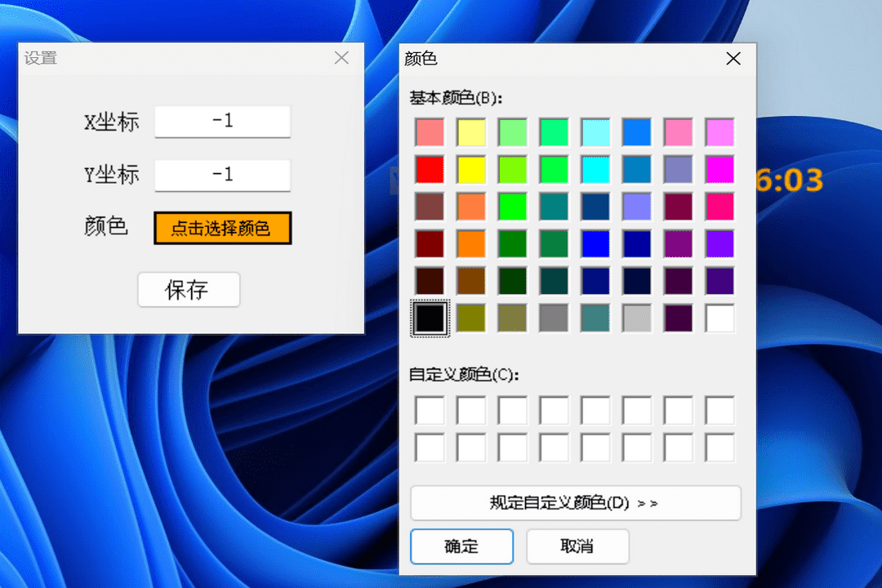Viewport: 882px width, 588px height.
Task: Open 规定自定义颜色 to define custom colors
Action: coord(577,502)
